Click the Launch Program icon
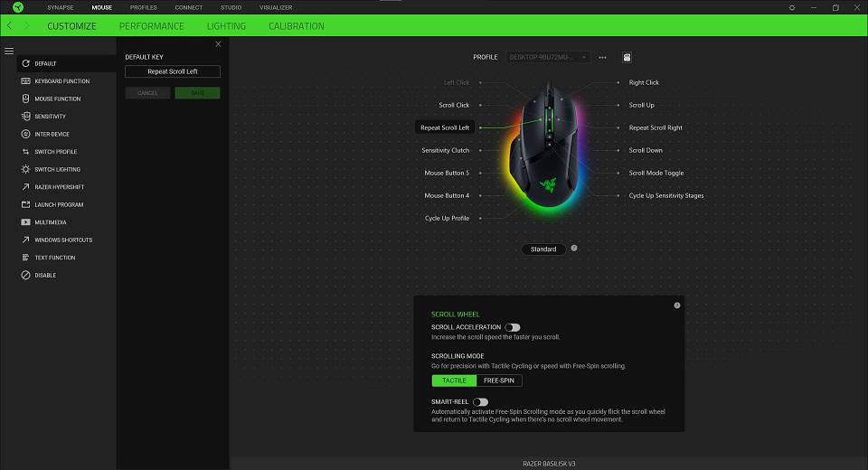The height and width of the screenshot is (470, 868). (25, 204)
